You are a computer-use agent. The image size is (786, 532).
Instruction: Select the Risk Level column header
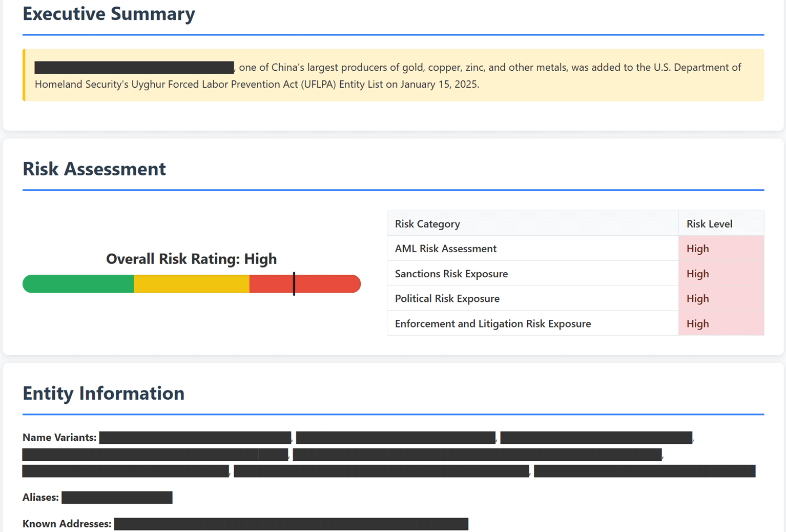pyautogui.click(x=710, y=223)
